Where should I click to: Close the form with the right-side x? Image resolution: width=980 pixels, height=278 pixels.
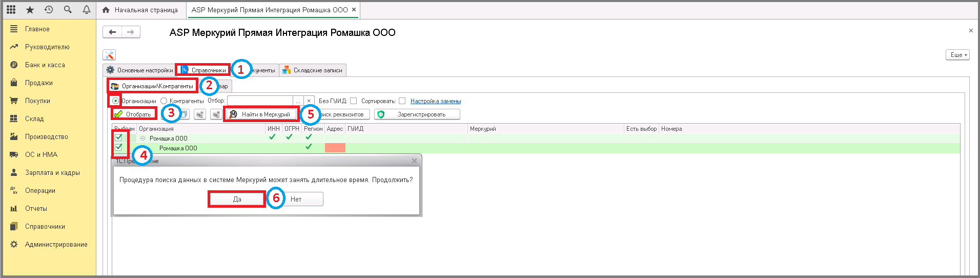(x=971, y=31)
